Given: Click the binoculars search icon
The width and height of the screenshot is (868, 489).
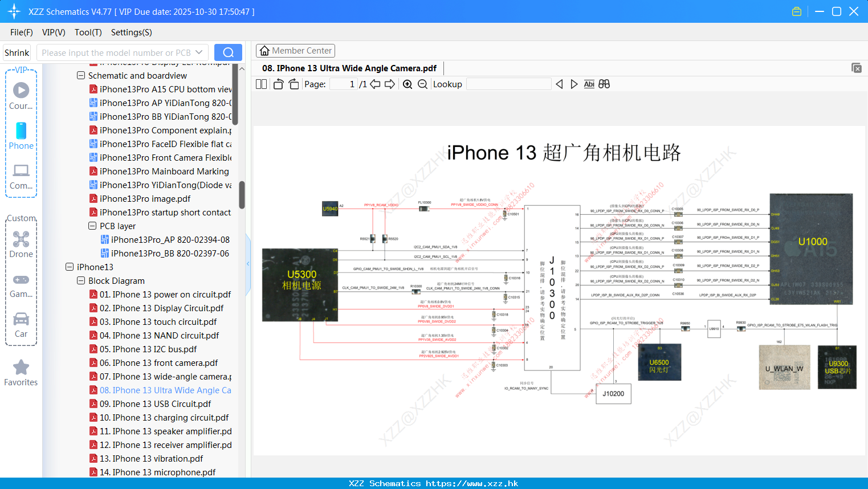Looking at the screenshot, I should point(604,84).
